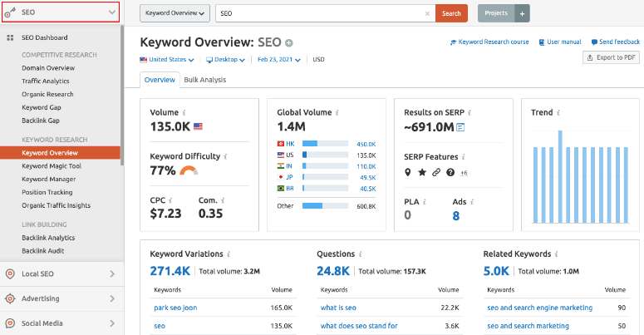Click the Keyword Variations info icon
This screenshot has height=335, width=644.
click(x=229, y=254)
